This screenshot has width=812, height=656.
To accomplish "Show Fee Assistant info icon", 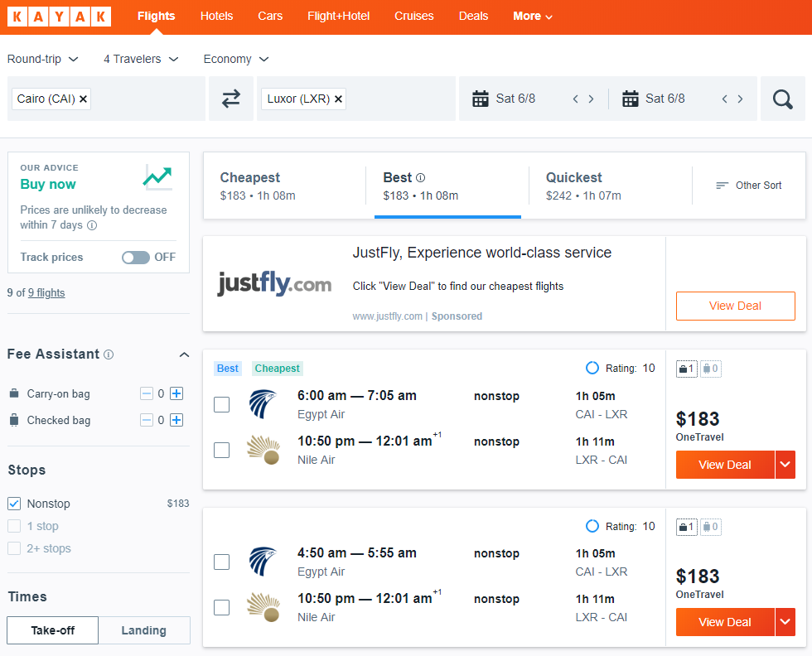I will [109, 355].
